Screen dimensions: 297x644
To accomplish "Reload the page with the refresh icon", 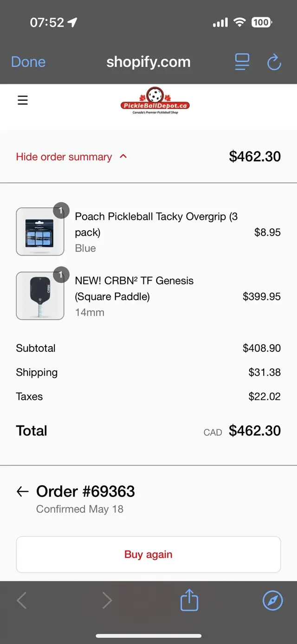I will [274, 62].
